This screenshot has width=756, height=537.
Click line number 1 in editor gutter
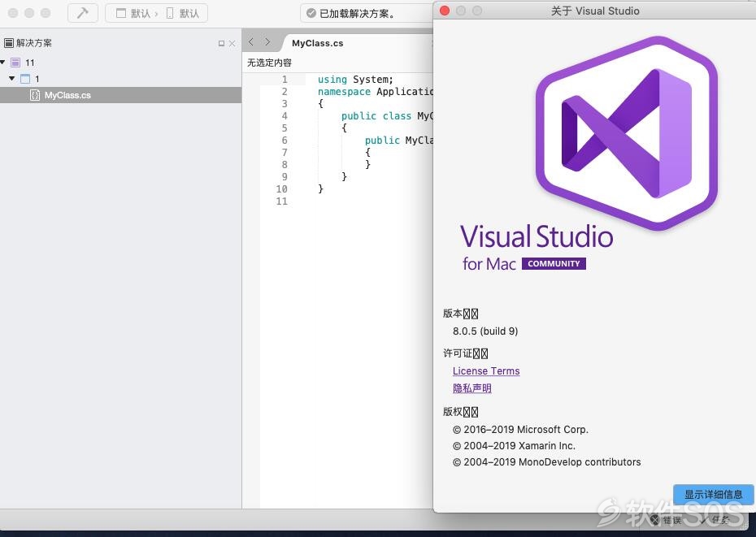coord(285,80)
